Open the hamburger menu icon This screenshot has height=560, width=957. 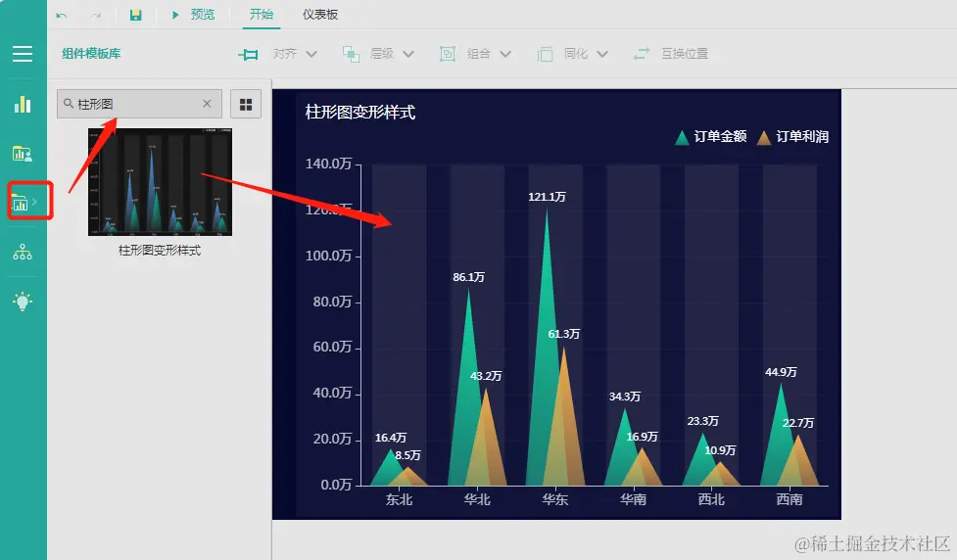tap(23, 54)
